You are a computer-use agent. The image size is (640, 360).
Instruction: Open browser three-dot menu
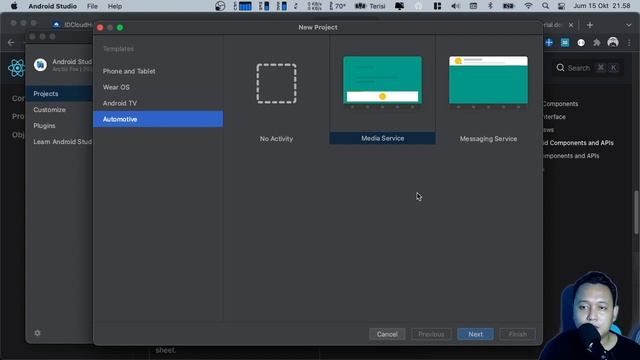[x=629, y=42]
